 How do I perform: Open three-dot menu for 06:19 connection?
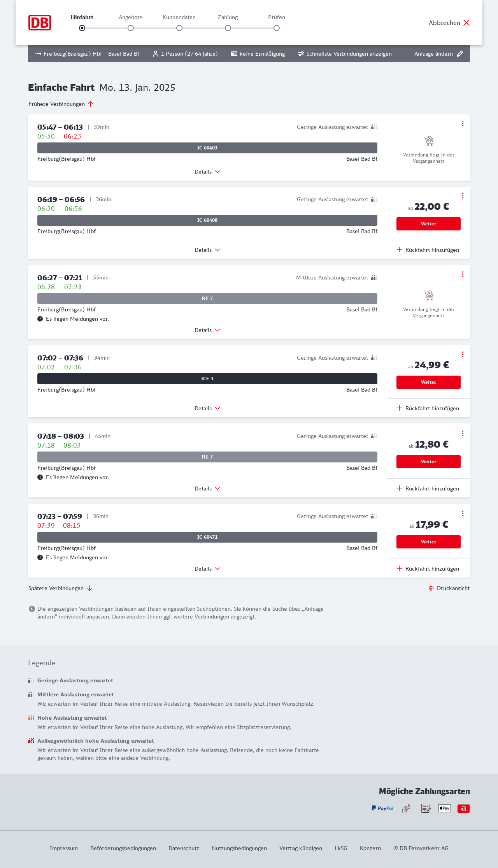click(x=463, y=196)
